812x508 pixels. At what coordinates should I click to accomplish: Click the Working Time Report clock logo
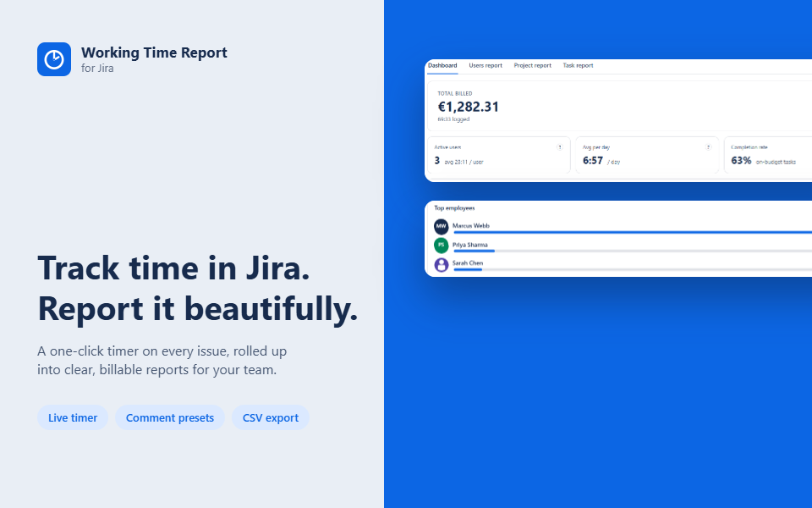[54, 59]
